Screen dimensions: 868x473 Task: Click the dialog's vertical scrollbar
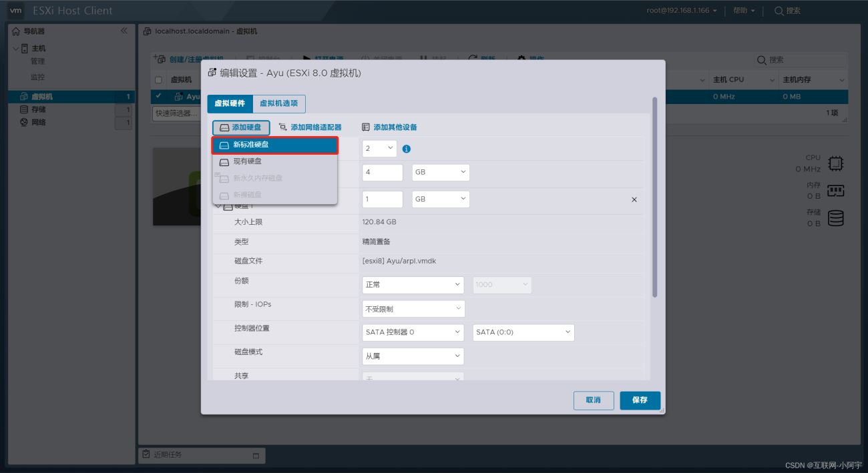tap(654, 197)
